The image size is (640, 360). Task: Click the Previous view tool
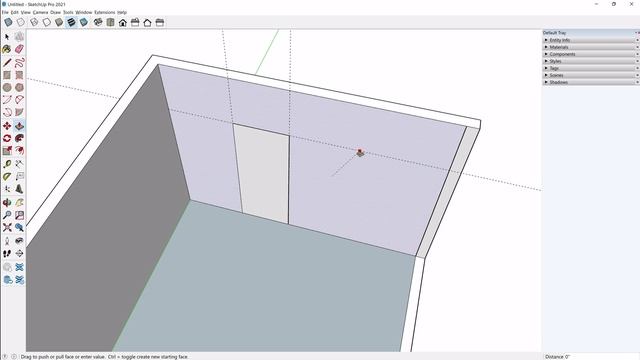19,227
